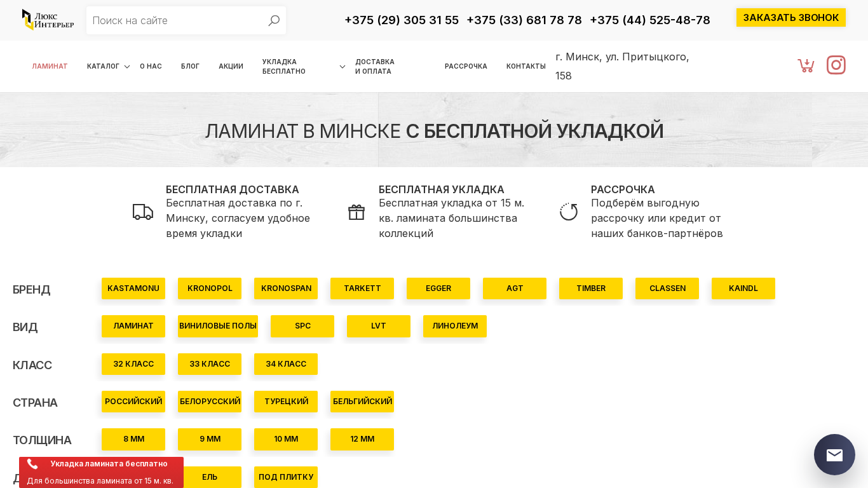Select the Ламинат type filter button

pyautogui.click(x=133, y=326)
